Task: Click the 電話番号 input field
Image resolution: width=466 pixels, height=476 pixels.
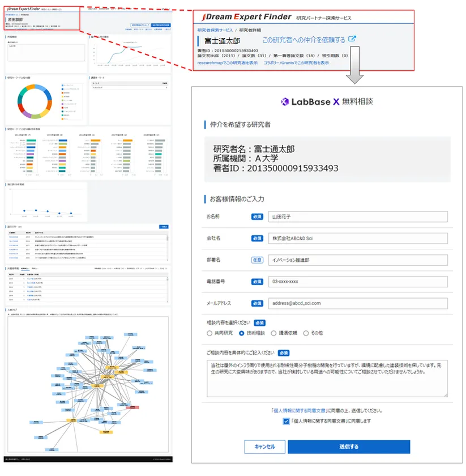Action: (358, 282)
